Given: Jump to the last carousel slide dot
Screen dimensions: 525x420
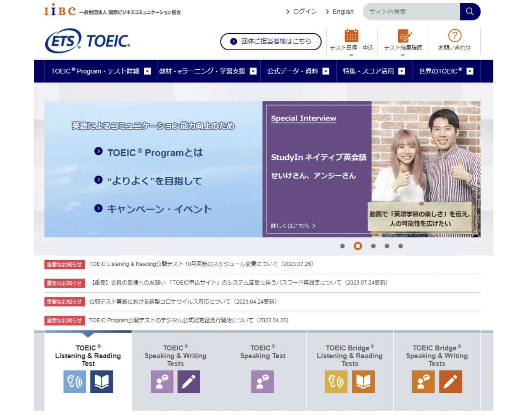Looking at the screenshot, I should (x=401, y=246).
